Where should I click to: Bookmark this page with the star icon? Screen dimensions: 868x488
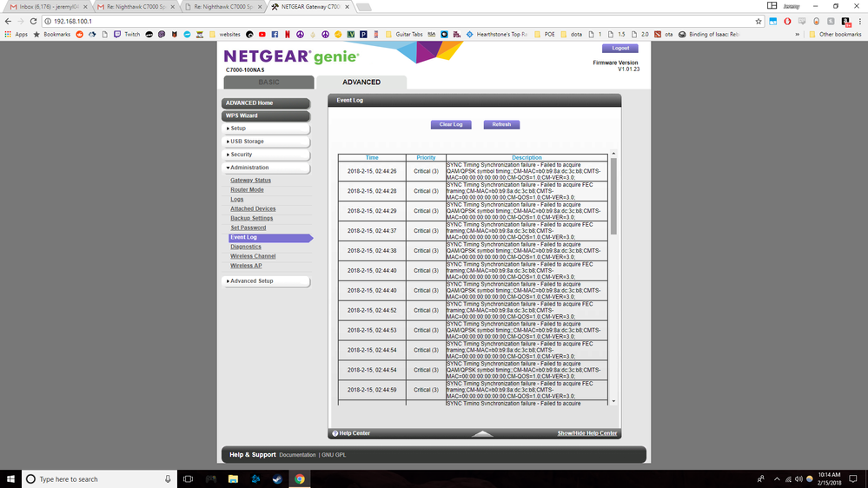759,21
